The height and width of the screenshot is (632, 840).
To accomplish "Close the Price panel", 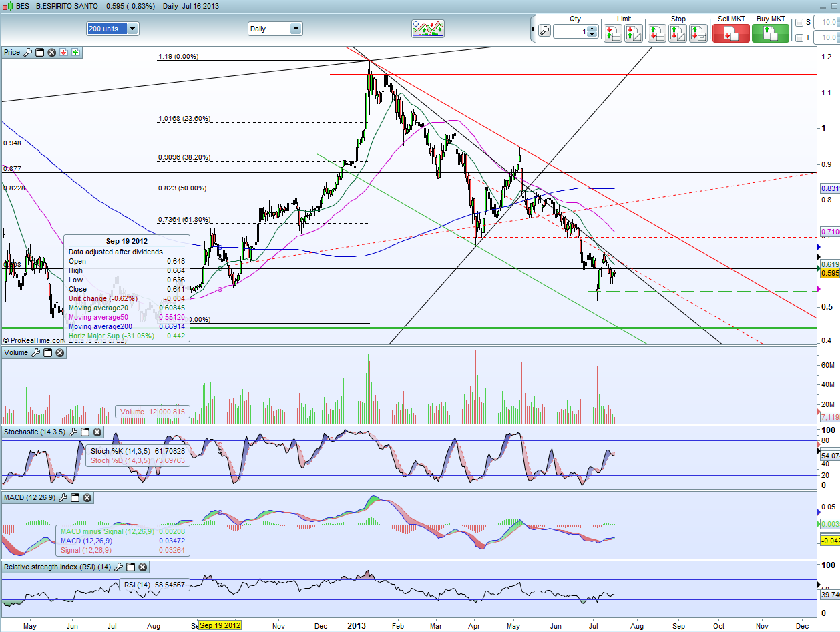I will (51, 51).
